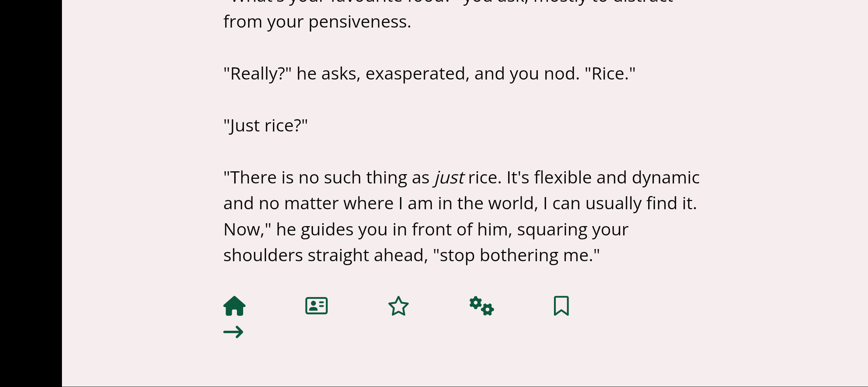Click the phrase "I can usually find it."
The width and height of the screenshot is (868, 387).
pyautogui.click(x=620, y=204)
